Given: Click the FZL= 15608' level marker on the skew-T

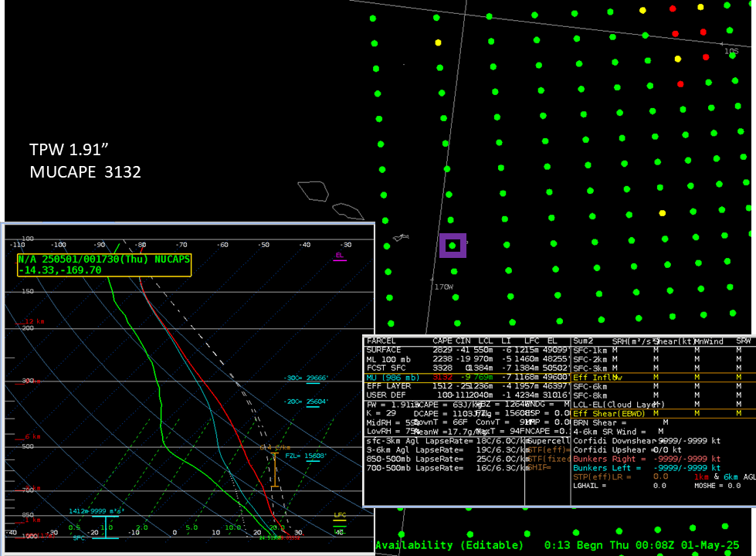Looking at the screenshot, I should pos(306,456).
